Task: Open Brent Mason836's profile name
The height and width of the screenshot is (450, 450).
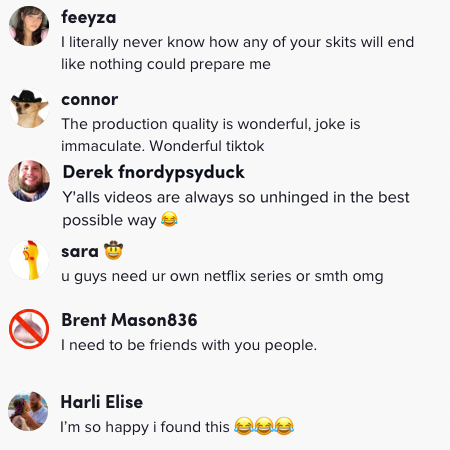Action: pyautogui.click(x=129, y=320)
